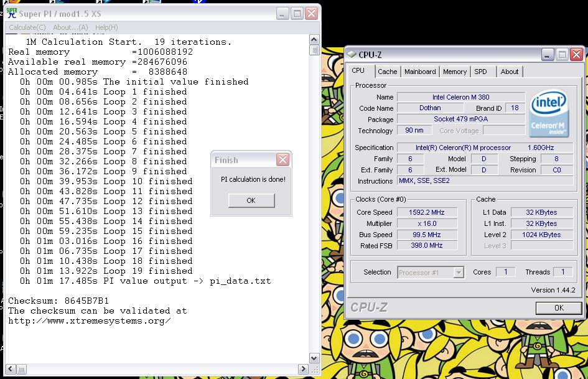Click the Super PI vertical scrollbar thumb
Screen dimensions: 588x379
[314, 50]
